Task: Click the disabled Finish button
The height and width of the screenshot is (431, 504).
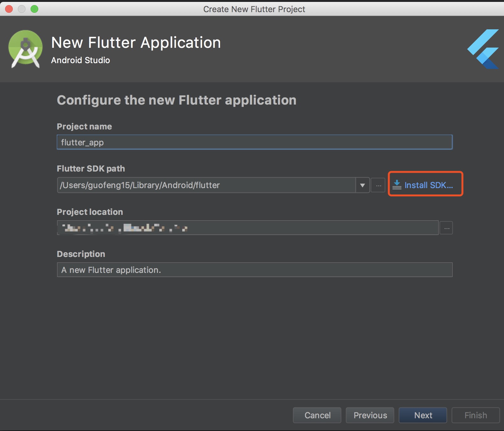Action: point(476,415)
